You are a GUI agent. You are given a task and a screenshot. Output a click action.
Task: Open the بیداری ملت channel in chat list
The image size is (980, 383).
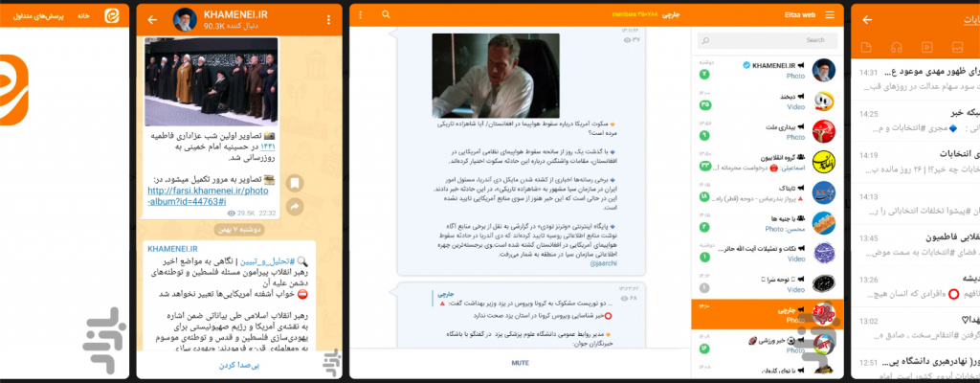(x=768, y=131)
